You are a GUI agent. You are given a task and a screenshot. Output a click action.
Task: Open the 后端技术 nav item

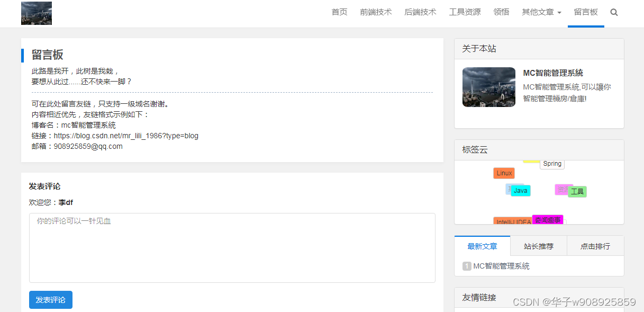coord(420,12)
